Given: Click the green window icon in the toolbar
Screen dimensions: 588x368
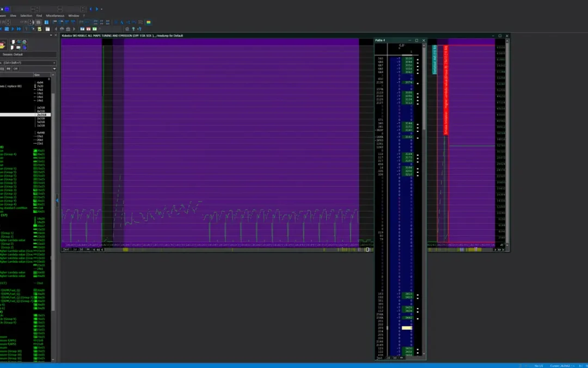Looking at the screenshot, I should 95,29.
